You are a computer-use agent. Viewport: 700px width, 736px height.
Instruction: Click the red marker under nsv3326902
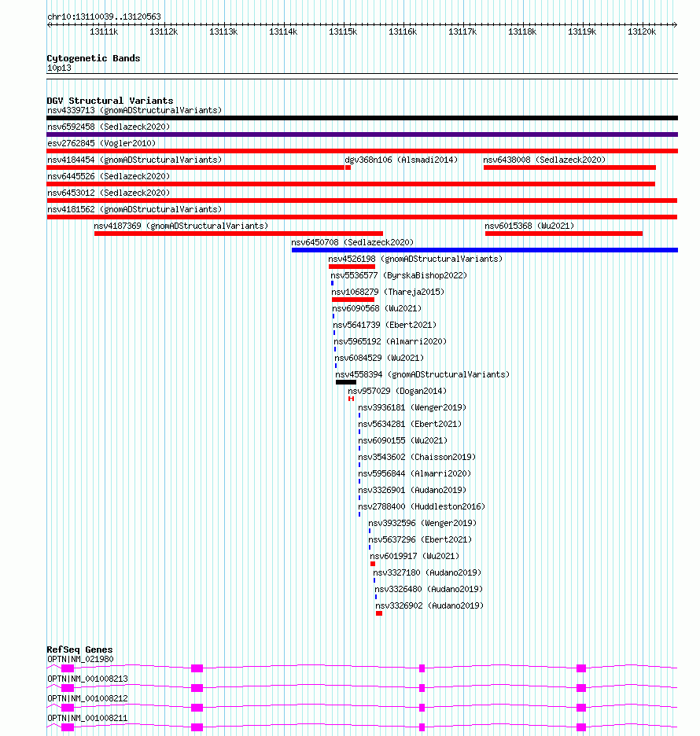(379, 613)
